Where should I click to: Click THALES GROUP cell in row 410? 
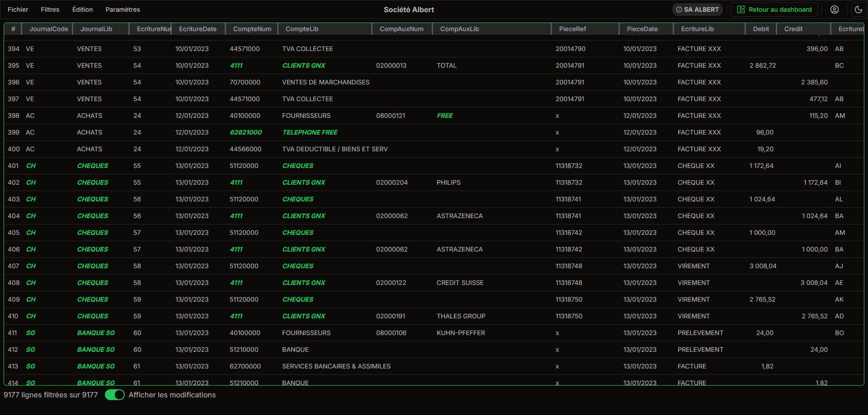[461, 316]
